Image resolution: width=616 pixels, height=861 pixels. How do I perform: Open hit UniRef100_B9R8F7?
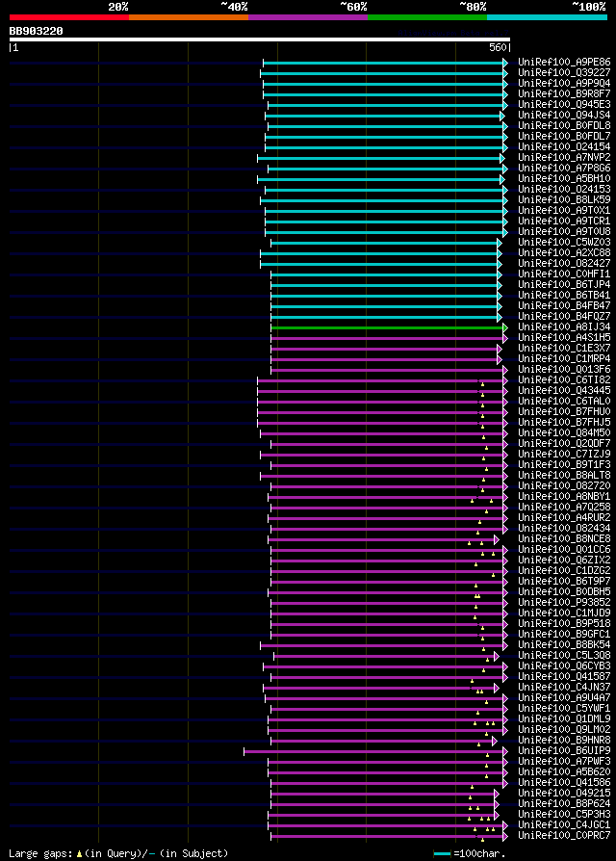click(x=564, y=93)
